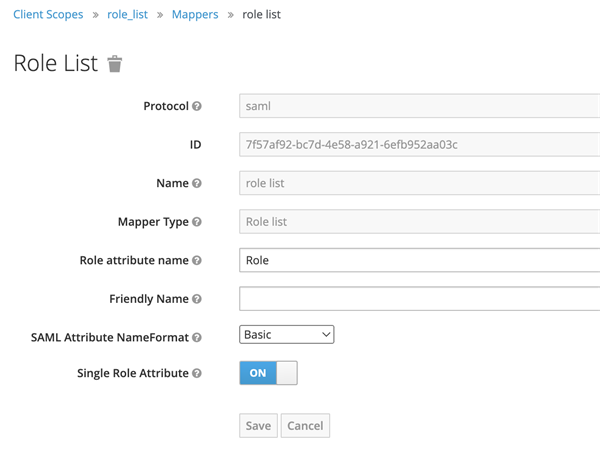Cancel mapper changes
The height and width of the screenshot is (459, 600).
coord(305,426)
